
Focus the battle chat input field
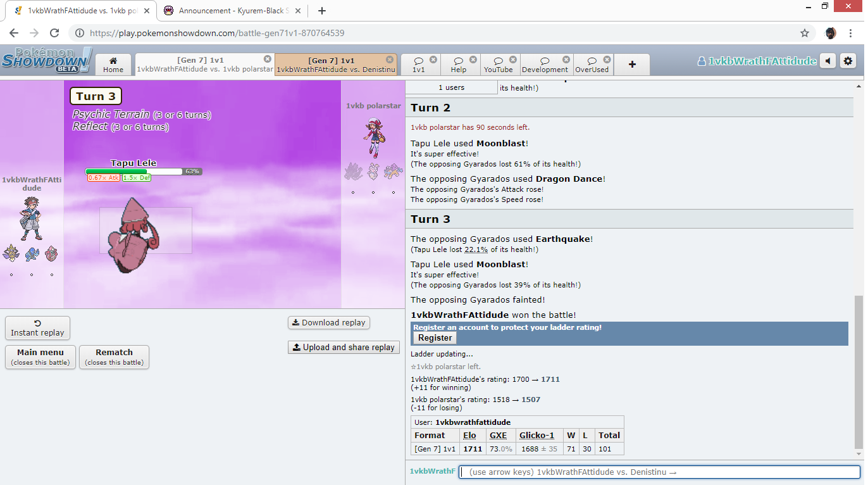(x=659, y=472)
